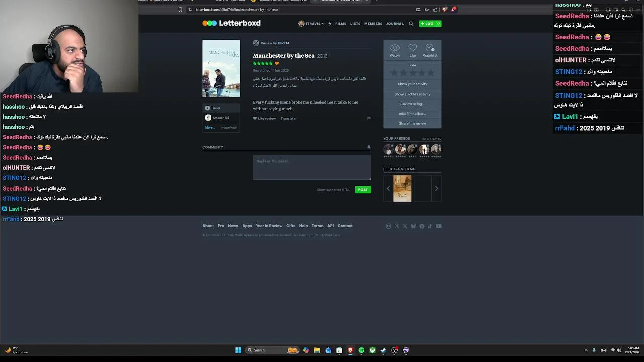Click Show Elliot74's activity
The image size is (644, 362).
(x=413, y=94)
